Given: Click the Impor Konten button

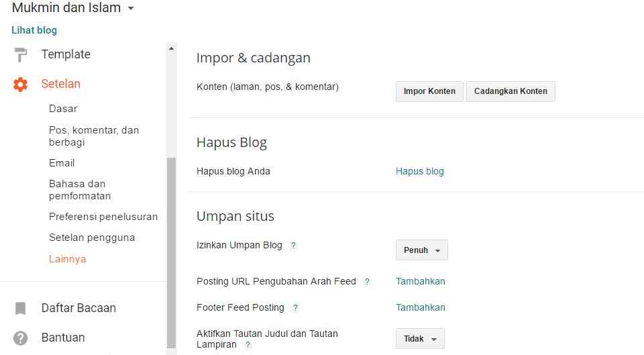Looking at the screenshot, I should 429,91.
